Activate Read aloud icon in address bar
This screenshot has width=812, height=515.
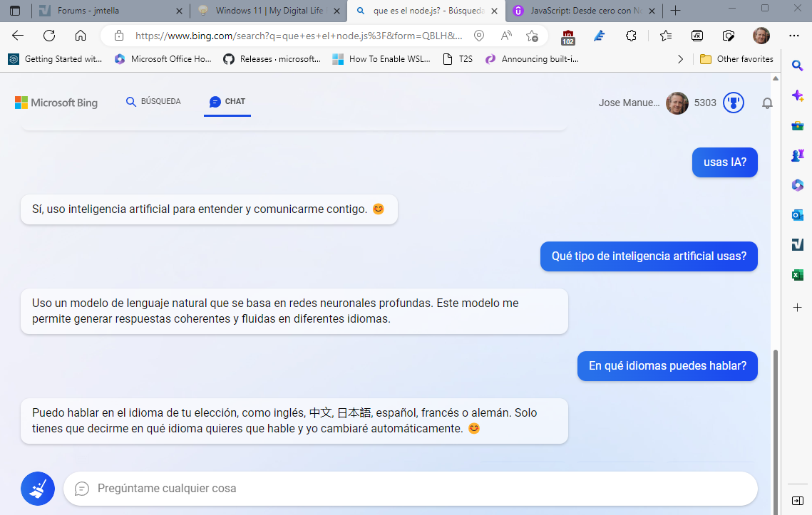click(x=506, y=36)
